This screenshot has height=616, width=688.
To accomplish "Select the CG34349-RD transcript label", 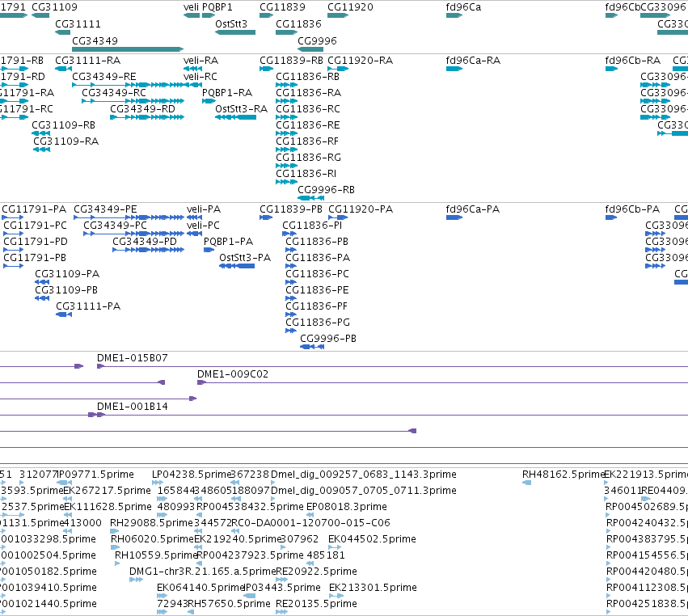I will click(142, 109).
